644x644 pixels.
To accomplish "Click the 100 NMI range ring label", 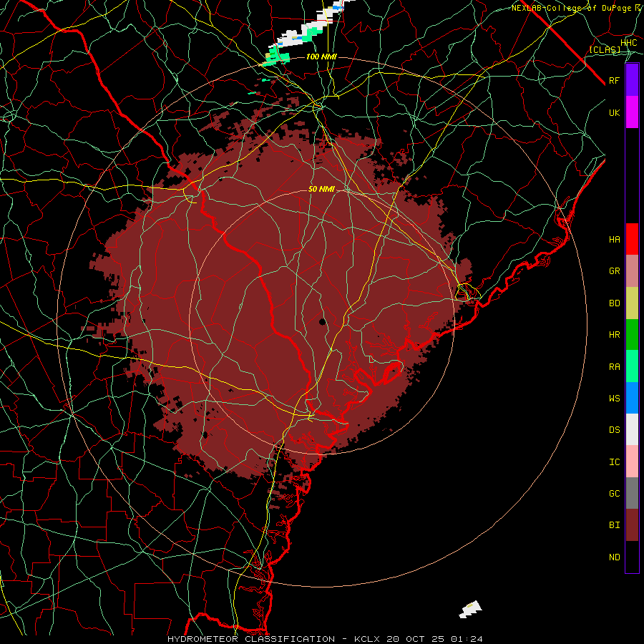I will 321,57.
